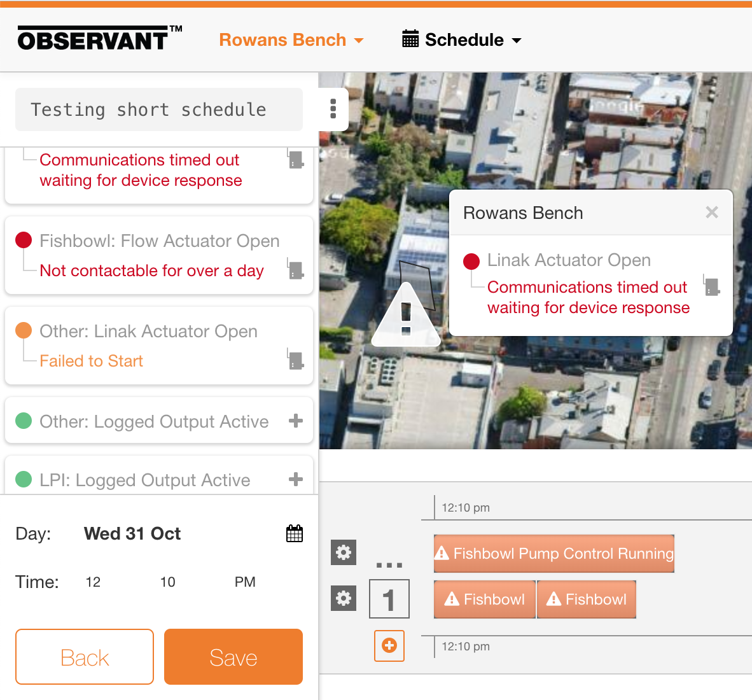Screen dimensions: 752x700
Task: Click the PM time period selector
Action: tap(245, 582)
